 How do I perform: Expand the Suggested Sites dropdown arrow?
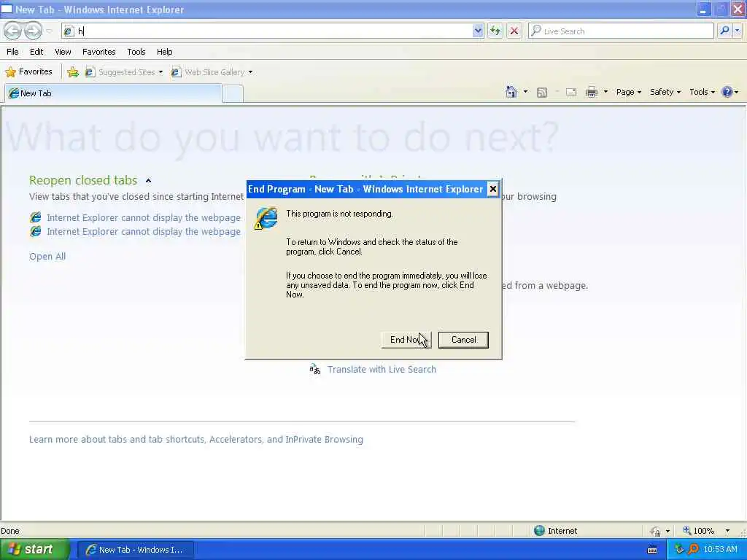[160, 72]
